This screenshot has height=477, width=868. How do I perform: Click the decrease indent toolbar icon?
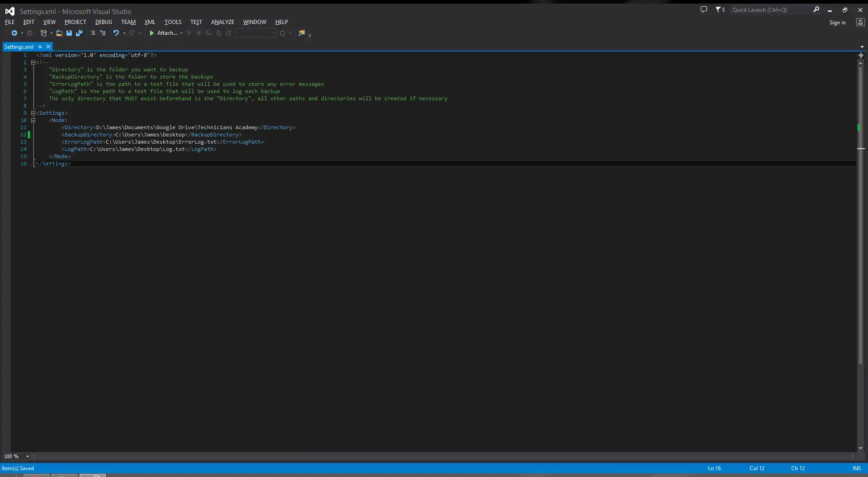click(93, 33)
